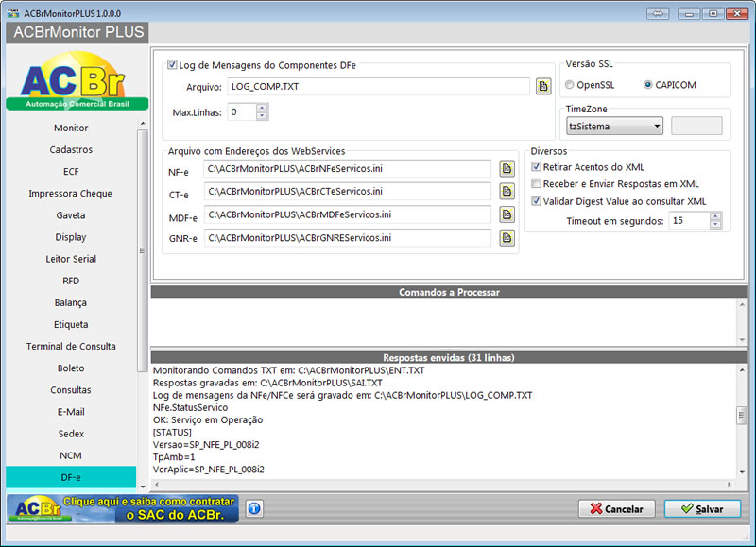Open the Cadastros section
756x547 pixels.
tap(71, 149)
